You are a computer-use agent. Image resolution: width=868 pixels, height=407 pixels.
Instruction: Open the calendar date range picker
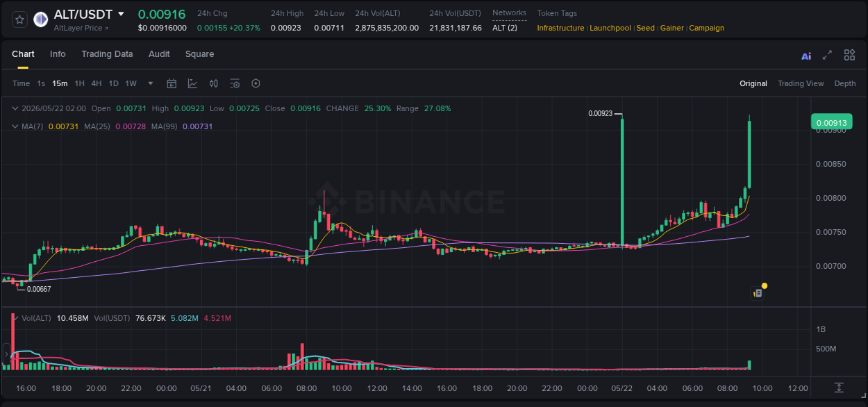click(x=172, y=83)
